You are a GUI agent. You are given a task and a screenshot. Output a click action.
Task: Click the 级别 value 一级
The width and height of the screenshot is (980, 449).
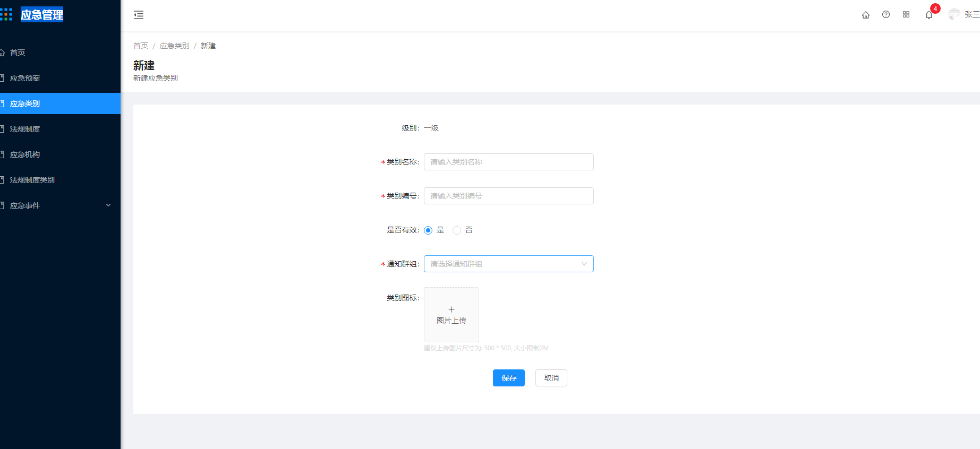[431, 128]
